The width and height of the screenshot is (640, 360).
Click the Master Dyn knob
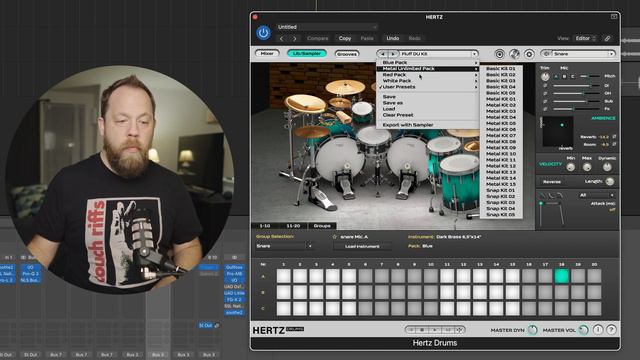(532, 330)
